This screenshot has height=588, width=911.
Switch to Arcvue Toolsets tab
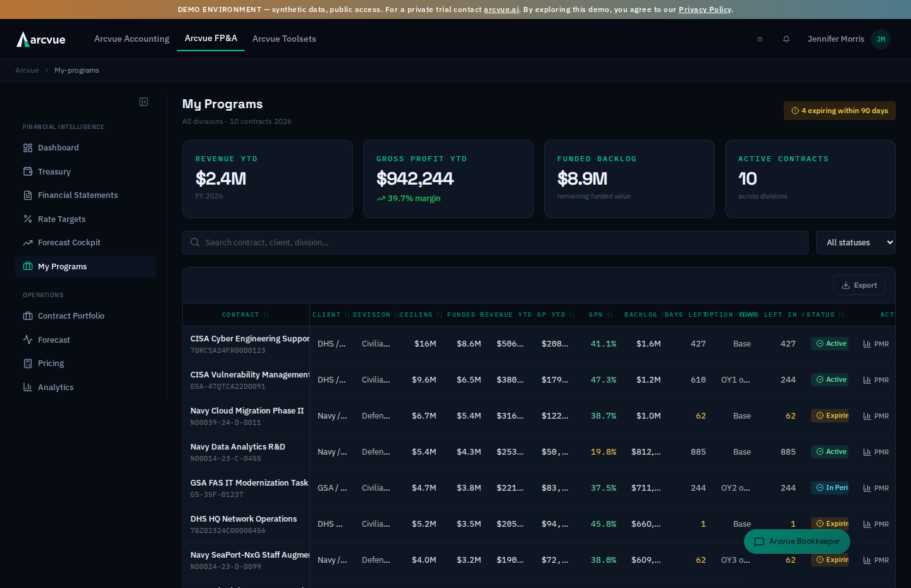pyautogui.click(x=284, y=39)
